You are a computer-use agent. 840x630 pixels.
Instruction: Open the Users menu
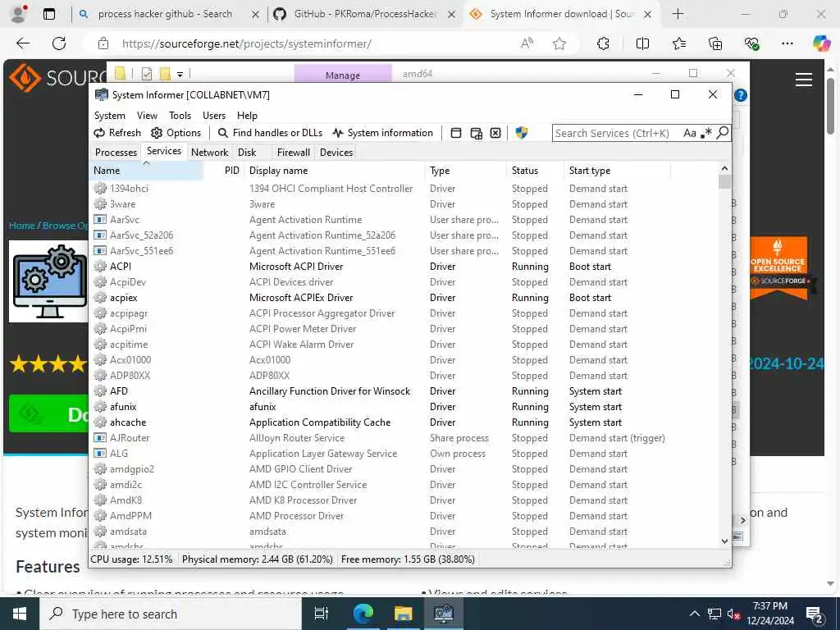(214, 115)
